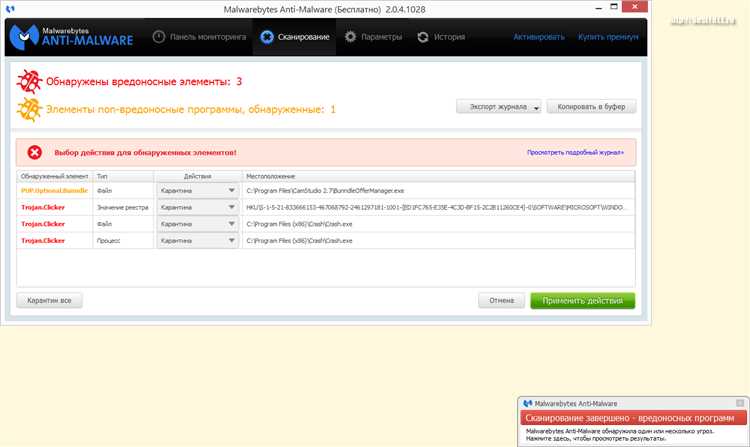Image resolution: width=750 pixels, height=447 pixels.
Task: Click the Обнаруженный элемент column header
Action: click(55, 176)
